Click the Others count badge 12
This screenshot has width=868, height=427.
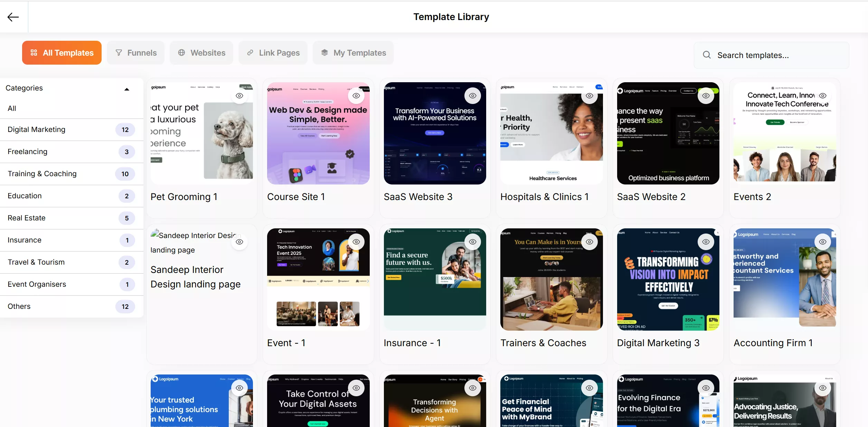pyautogui.click(x=125, y=306)
